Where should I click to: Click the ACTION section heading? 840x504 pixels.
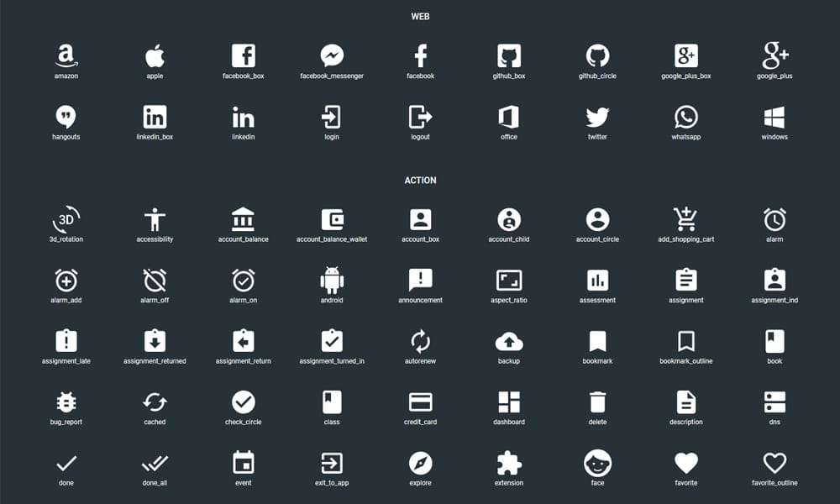421,181
